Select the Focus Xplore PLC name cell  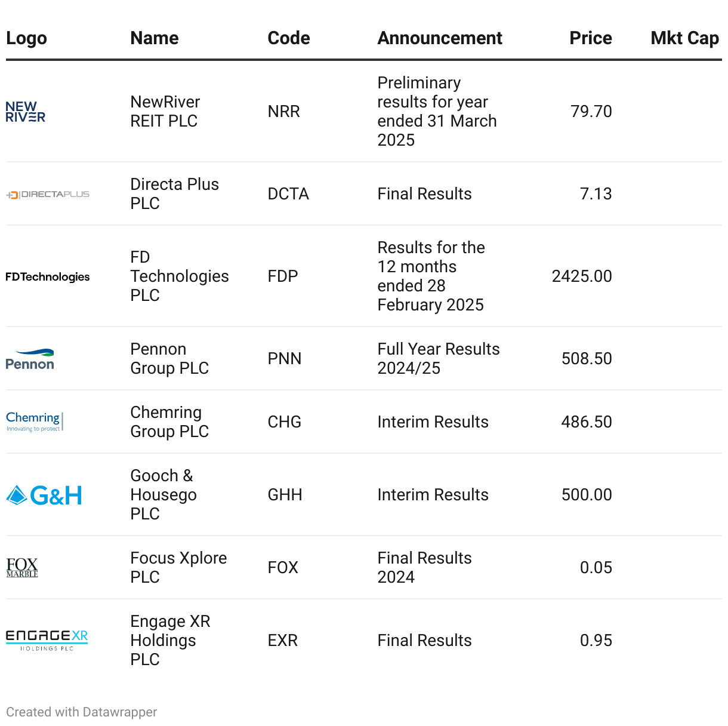[x=178, y=568]
